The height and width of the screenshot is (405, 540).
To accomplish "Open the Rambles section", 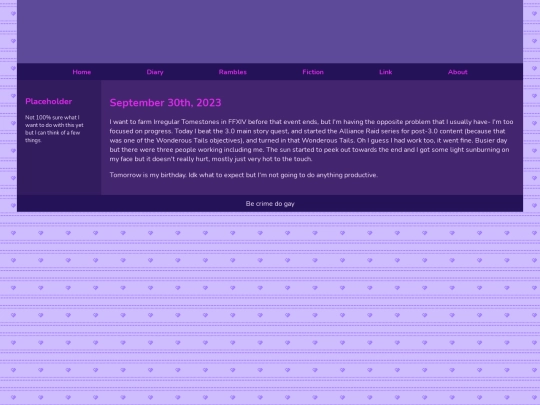I will [x=233, y=72].
